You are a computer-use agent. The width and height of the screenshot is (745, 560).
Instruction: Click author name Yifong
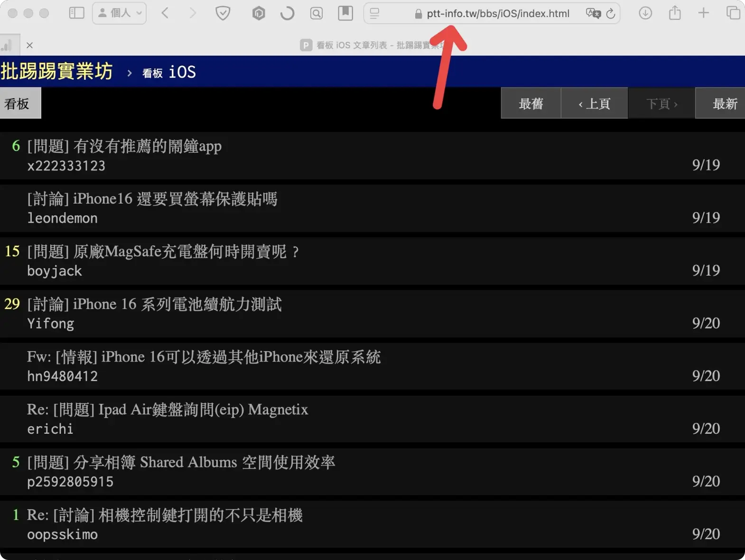[50, 324]
